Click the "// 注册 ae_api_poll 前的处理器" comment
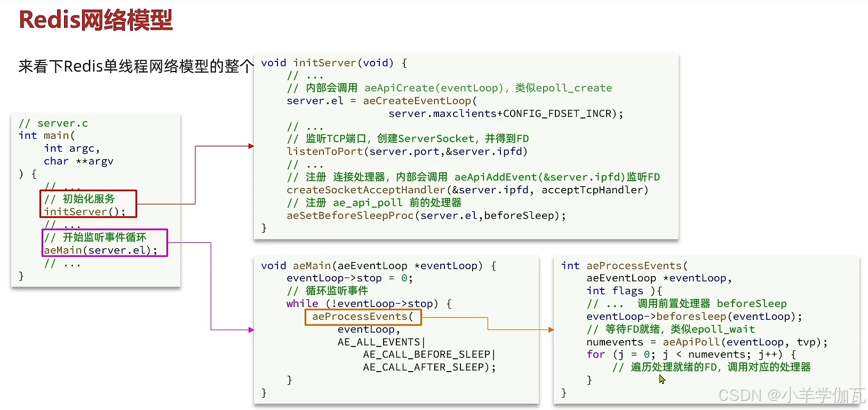The width and height of the screenshot is (868, 410). (374, 203)
